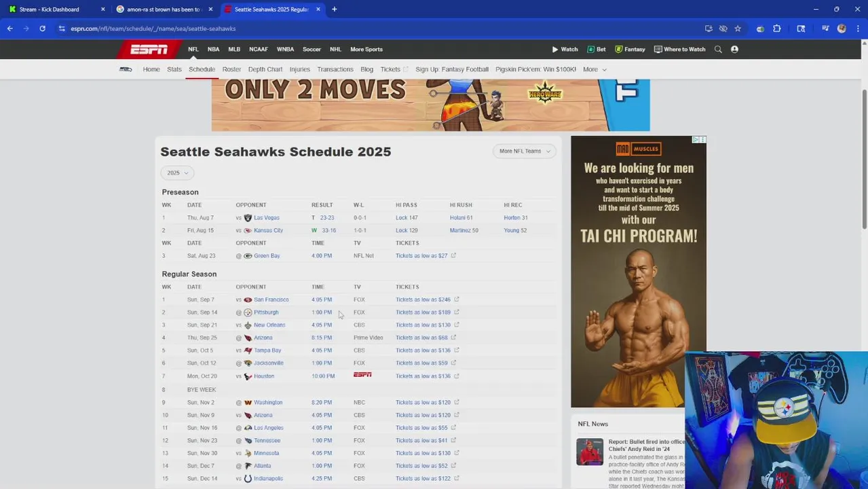Click external link icon beside $246 tickets

coord(457,300)
